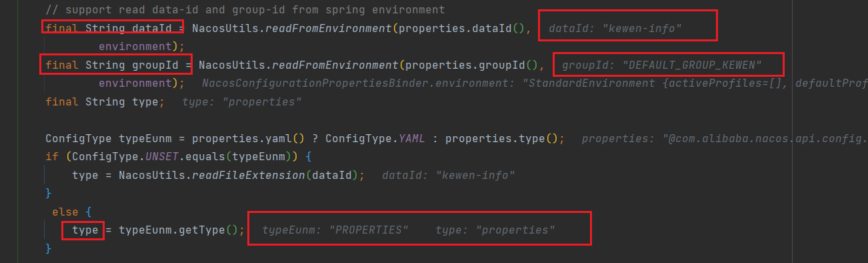Click the 'properties.groupId()' method call

coord(475,65)
